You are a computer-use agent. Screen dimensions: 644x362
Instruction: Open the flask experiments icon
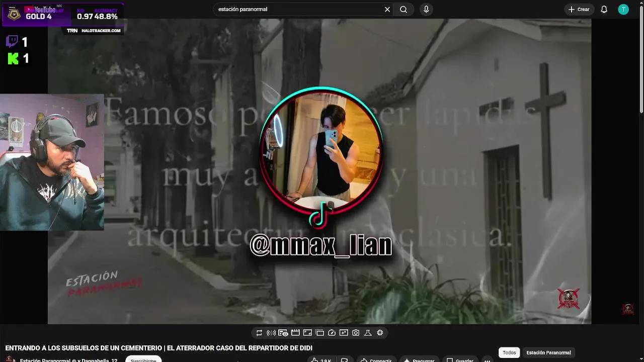(x=368, y=333)
